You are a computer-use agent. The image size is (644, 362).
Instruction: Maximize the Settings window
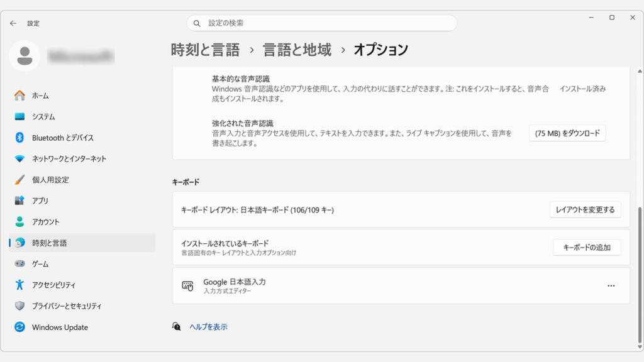coord(612,18)
